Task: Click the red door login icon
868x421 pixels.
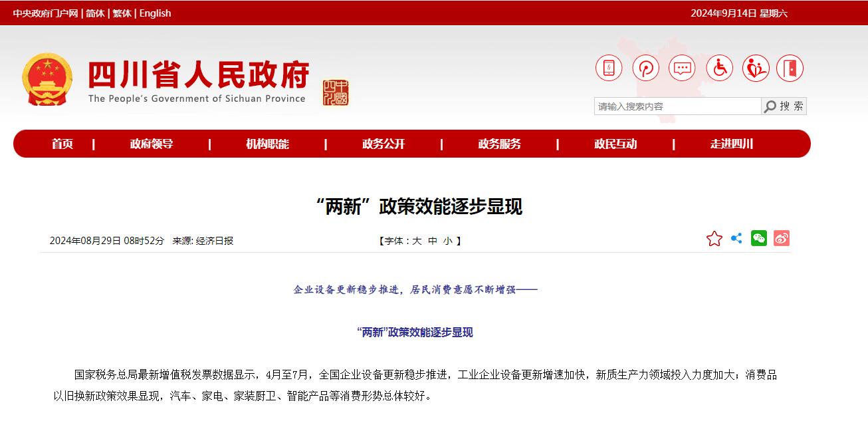Action: [791, 67]
